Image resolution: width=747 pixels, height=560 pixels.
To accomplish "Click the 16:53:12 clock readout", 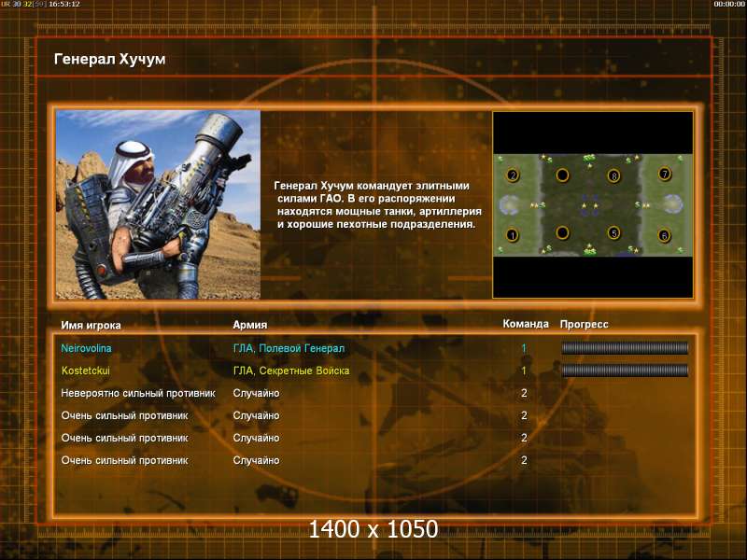I will (64, 4).
